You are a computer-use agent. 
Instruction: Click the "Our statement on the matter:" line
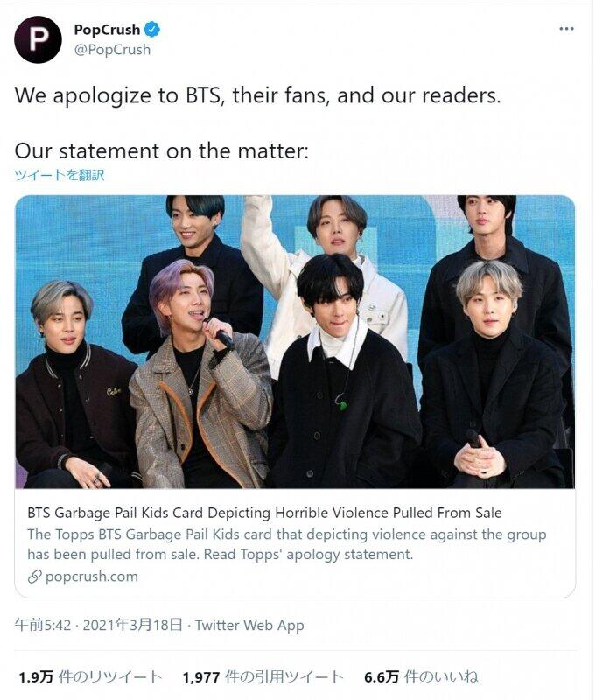161,150
